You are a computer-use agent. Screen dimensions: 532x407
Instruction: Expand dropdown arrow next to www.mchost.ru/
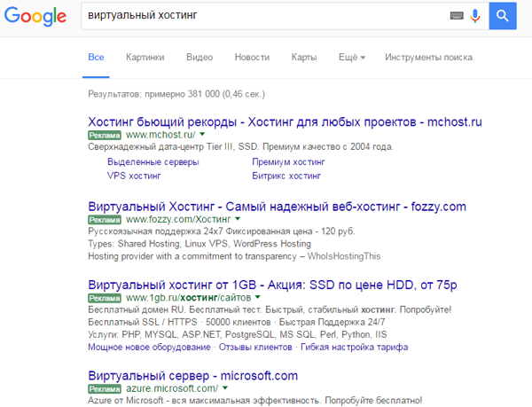point(202,134)
